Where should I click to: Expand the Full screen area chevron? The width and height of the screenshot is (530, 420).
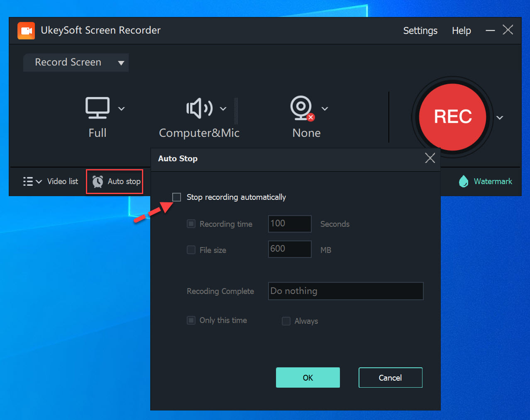tap(121, 109)
